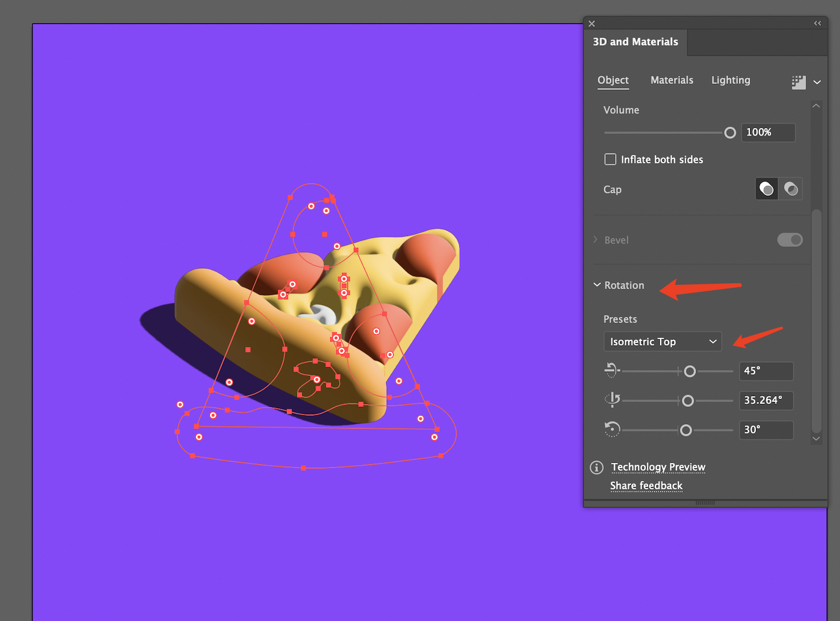Click the Volume slider handle
This screenshot has width=840, height=621.
click(730, 133)
